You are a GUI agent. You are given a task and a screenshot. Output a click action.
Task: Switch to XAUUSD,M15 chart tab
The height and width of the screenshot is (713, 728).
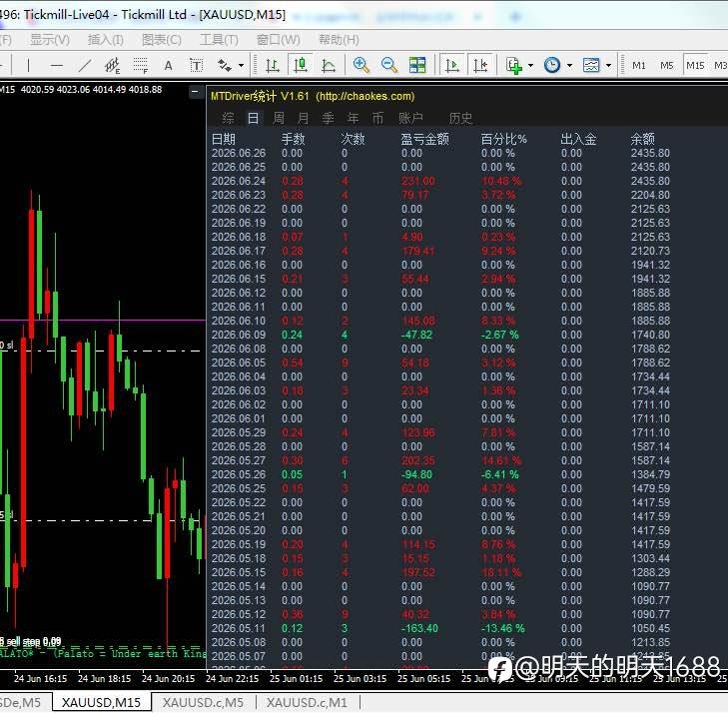(101, 702)
